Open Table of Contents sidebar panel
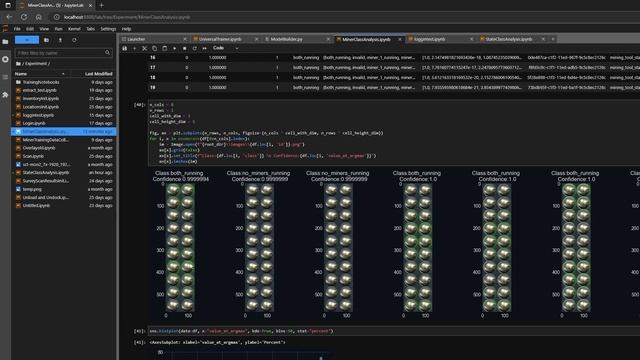 (x=5, y=77)
